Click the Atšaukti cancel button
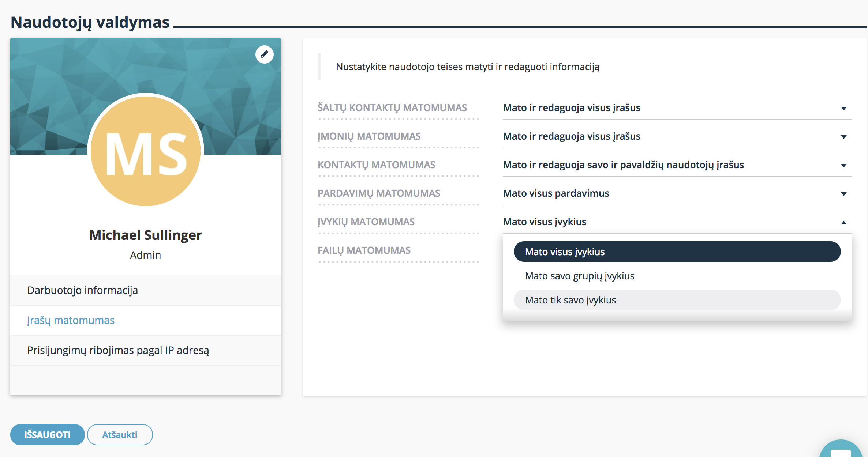This screenshot has width=868, height=457. tap(120, 435)
